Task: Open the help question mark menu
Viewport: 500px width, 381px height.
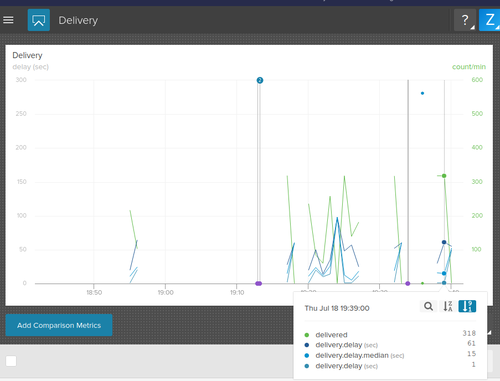Action: pos(465,20)
